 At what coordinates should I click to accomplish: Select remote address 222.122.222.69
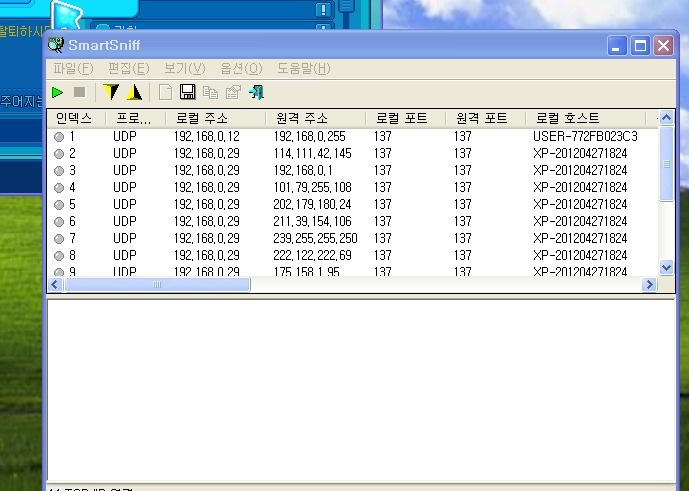click(312, 255)
